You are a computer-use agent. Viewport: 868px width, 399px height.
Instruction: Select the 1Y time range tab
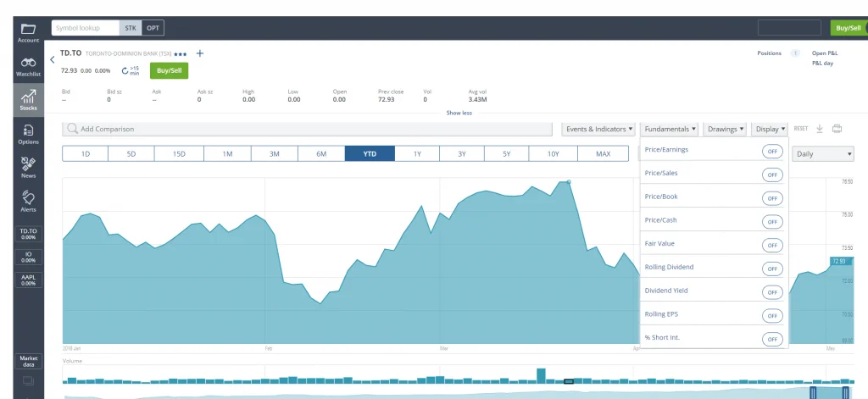click(417, 154)
